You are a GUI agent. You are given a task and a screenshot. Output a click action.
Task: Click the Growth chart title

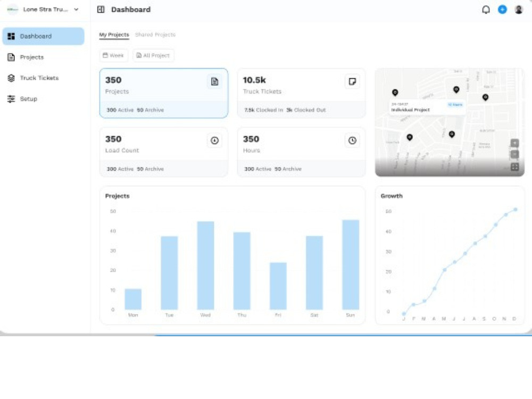tap(392, 196)
